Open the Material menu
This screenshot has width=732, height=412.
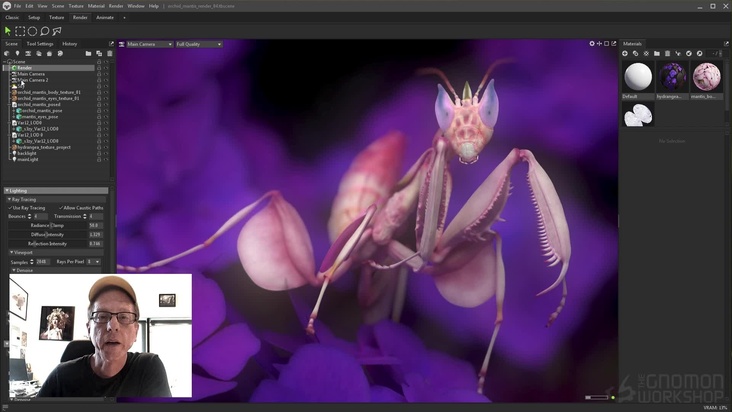tap(96, 6)
